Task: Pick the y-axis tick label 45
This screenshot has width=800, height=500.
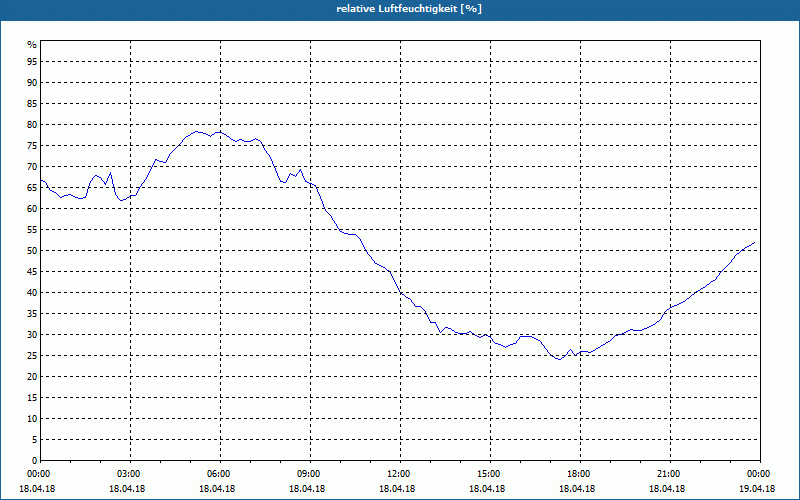Action: click(x=32, y=271)
